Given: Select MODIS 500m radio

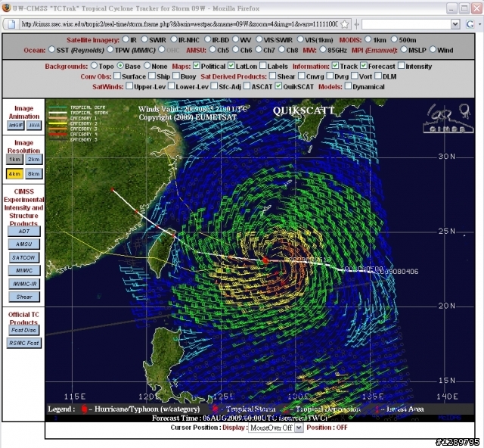Looking at the screenshot, I should click(x=394, y=39).
